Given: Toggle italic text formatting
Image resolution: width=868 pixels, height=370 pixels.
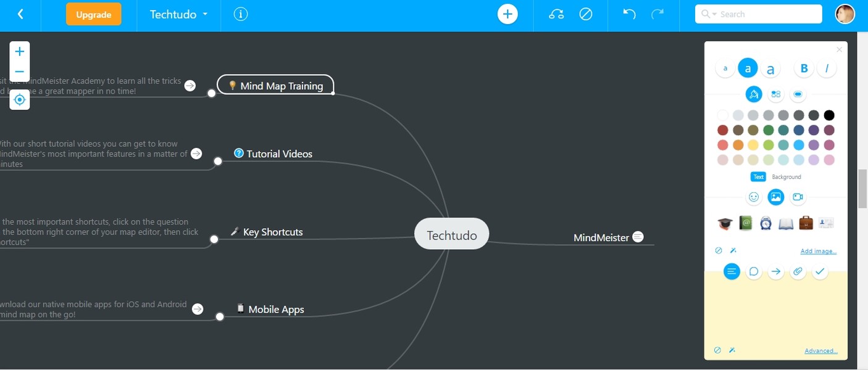Looking at the screenshot, I should pos(827,68).
